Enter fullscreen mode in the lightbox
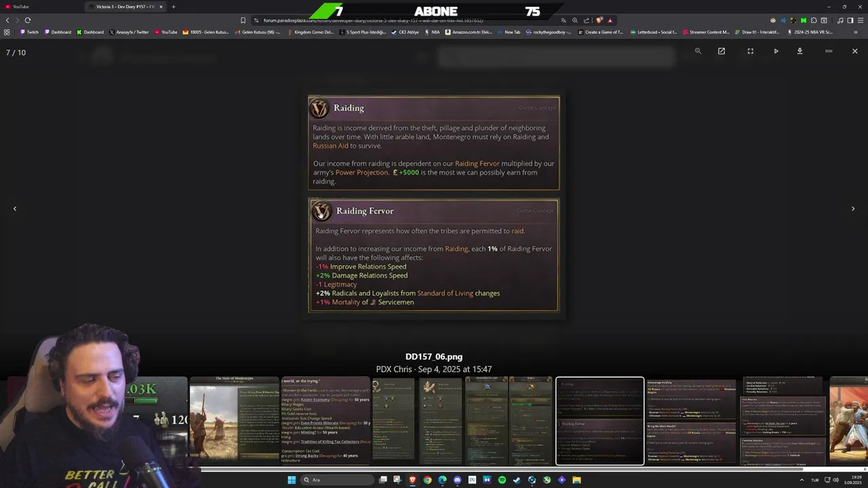This screenshot has height=488, width=868. (750, 51)
